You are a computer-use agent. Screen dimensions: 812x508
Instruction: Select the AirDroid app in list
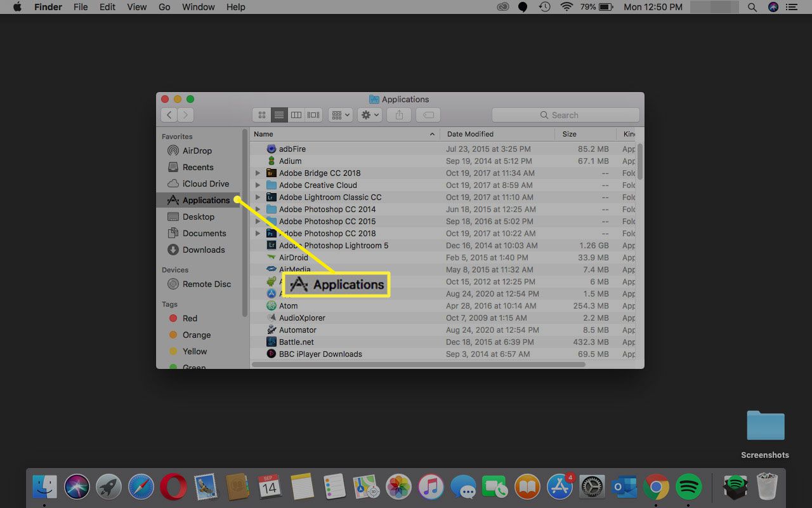443,257
